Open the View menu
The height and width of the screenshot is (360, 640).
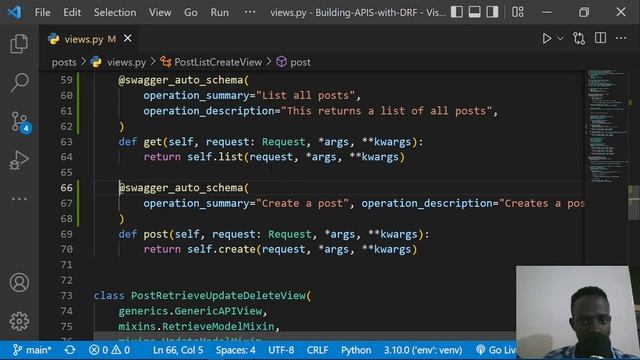[160, 13]
